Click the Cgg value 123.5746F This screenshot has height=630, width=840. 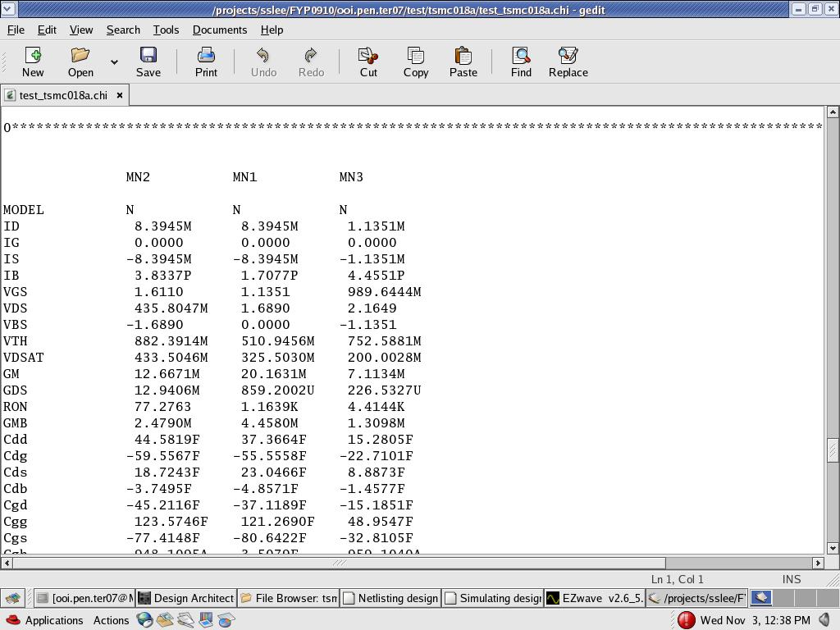(x=171, y=522)
